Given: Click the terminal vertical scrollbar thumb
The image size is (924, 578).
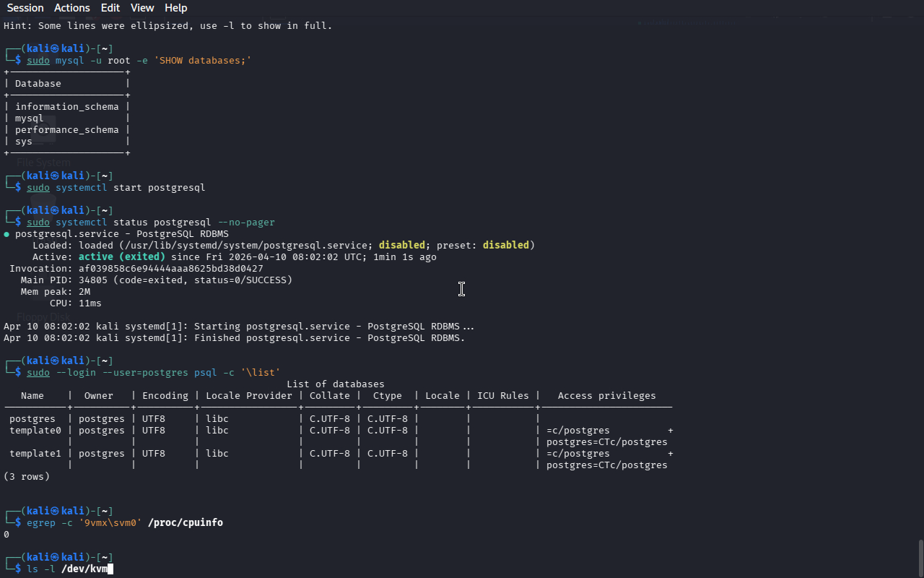Looking at the screenshot, I should 920,556.
